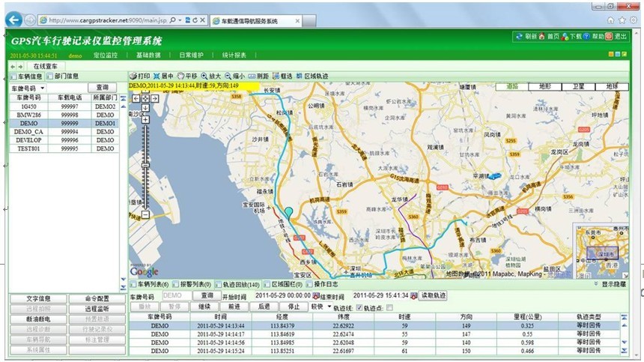This screenshot has width=644, height=362.
Task: Switch to the 操作日志 tab
Action: click(322, 284)
